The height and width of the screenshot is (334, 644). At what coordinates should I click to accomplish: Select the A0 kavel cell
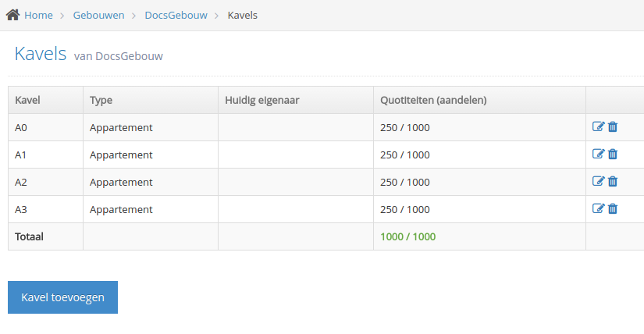point(45,127)
